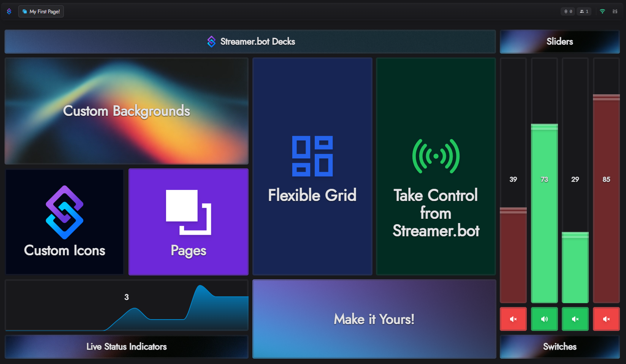This screenshot has width=626, height=364.
Task: Adjust the red slider showing 39
Action: [x=513, y=180]
